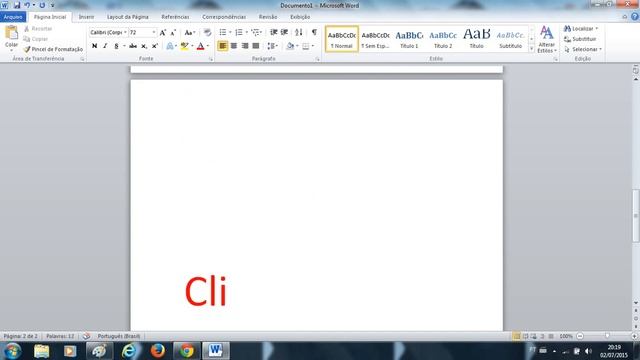Click Substituir button

tap(580, 39)
